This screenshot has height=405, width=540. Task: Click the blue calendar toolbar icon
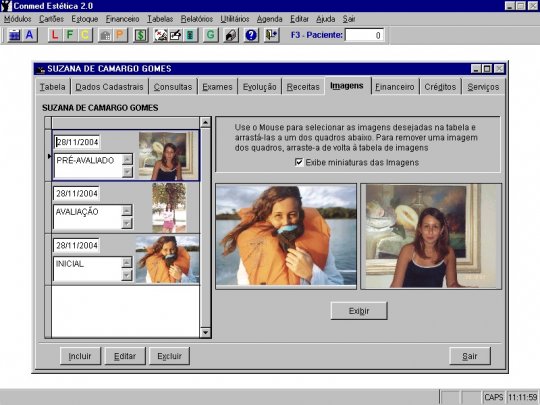click(14, 35)
